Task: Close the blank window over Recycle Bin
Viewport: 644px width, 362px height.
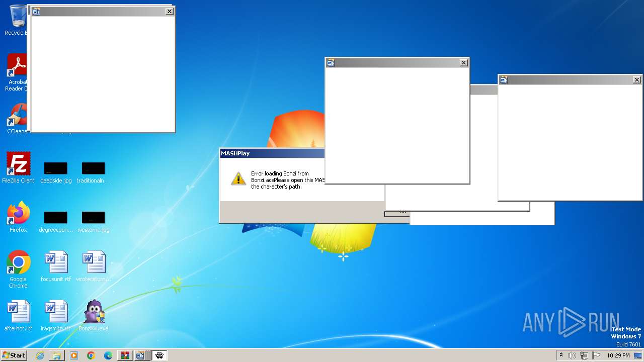Action: (x=170, y=11)
